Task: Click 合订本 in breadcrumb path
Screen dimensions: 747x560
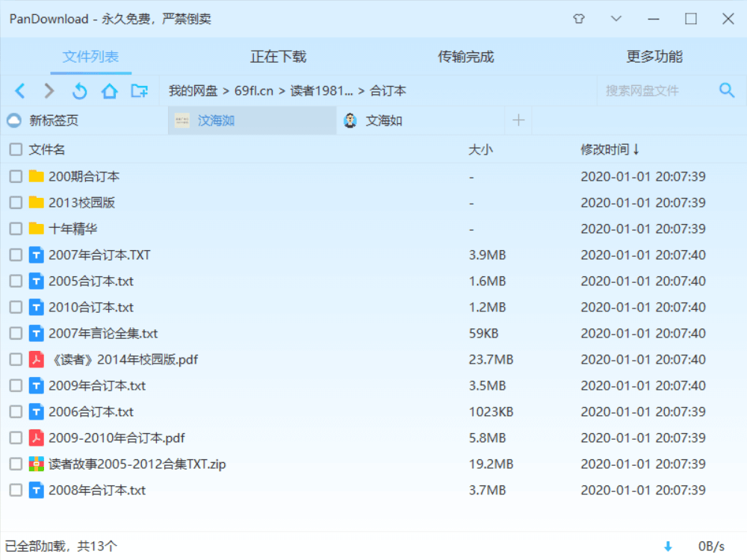Action: coord(388,90)
